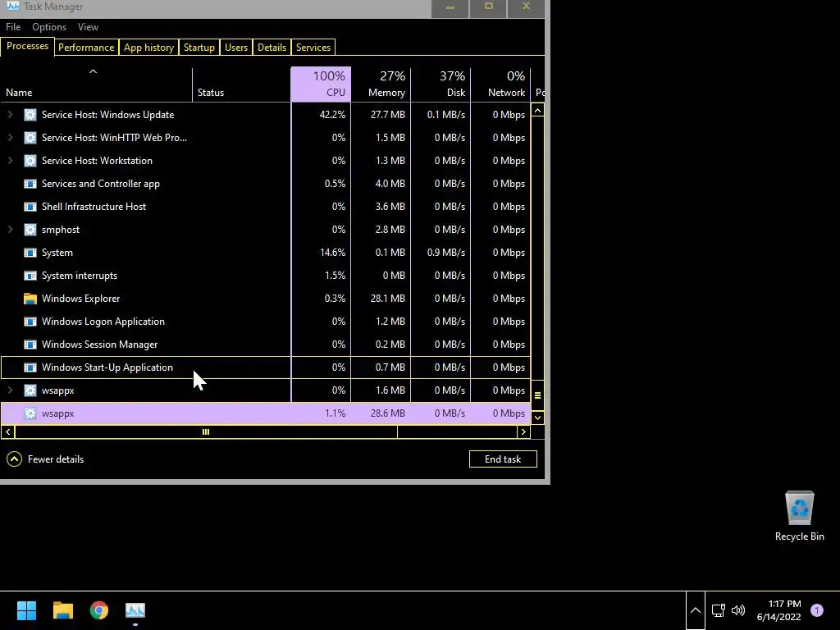Switch to the App history tab
The image size is (840, 630).
tap(149, 47)
